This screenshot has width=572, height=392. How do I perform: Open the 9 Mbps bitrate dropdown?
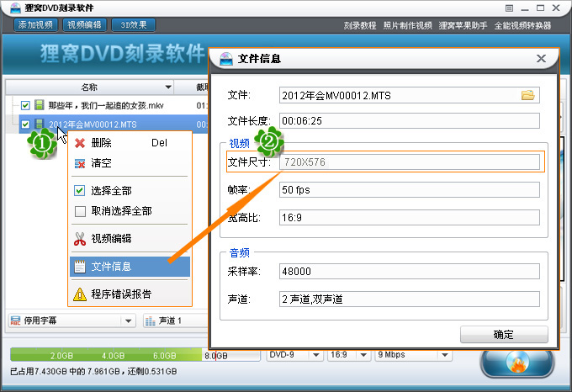(414, 355)
